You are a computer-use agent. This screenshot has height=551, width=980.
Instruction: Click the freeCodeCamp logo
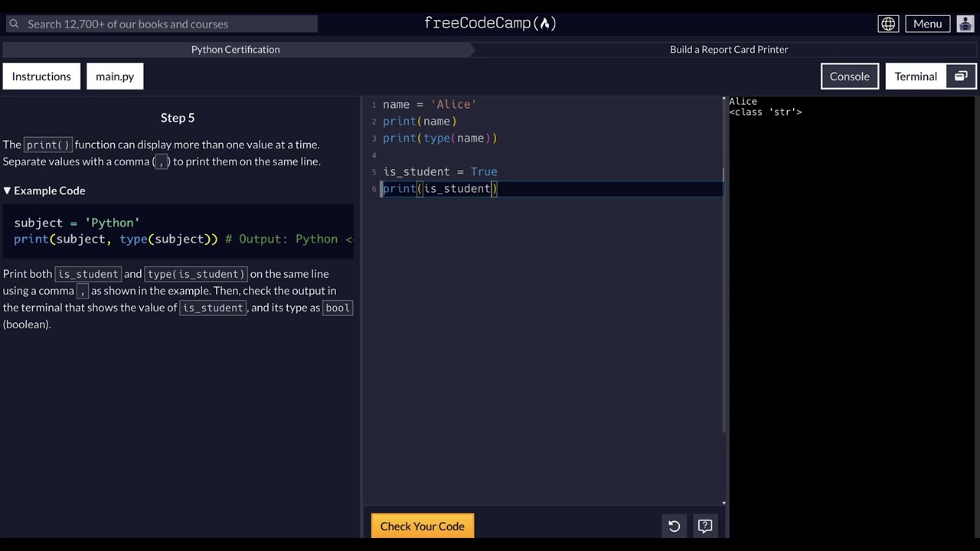coord(490,23)
